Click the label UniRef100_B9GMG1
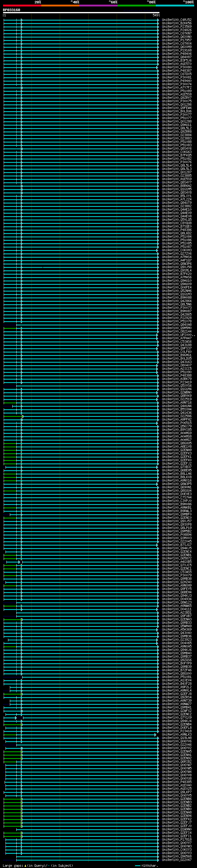This screenshot has width=197, height=868. 176,355
